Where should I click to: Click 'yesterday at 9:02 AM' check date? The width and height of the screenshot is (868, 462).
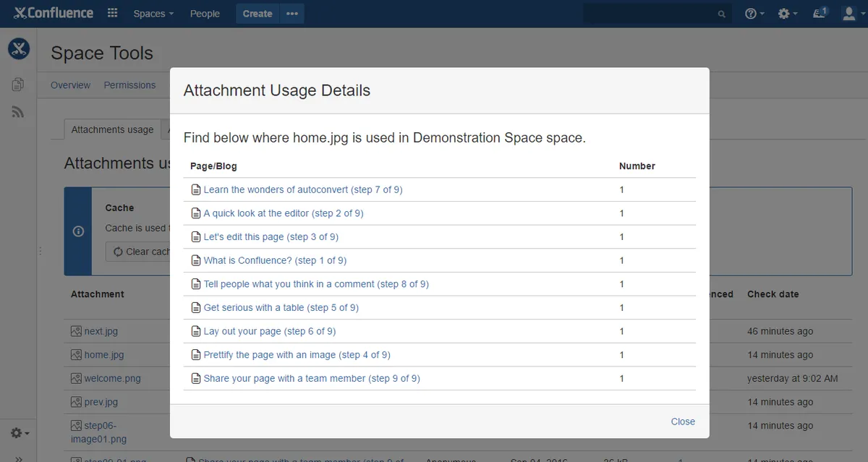[793, 378]
